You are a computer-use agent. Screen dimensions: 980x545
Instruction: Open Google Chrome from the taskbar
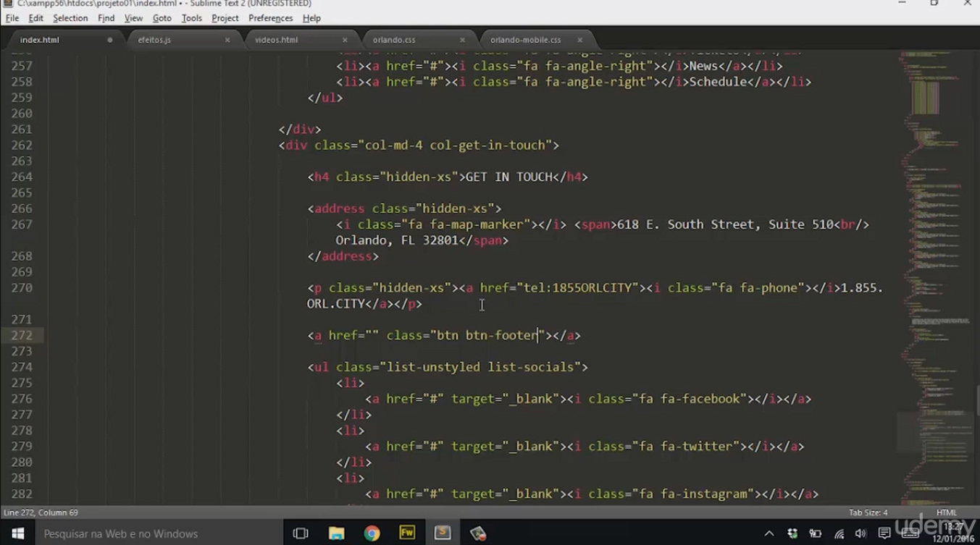click(372, 533)
